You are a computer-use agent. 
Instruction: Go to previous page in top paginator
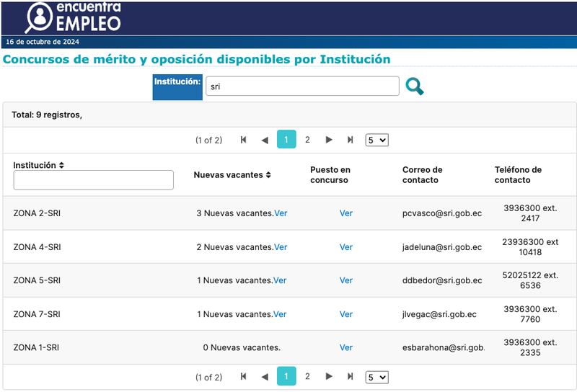[265, 140]
